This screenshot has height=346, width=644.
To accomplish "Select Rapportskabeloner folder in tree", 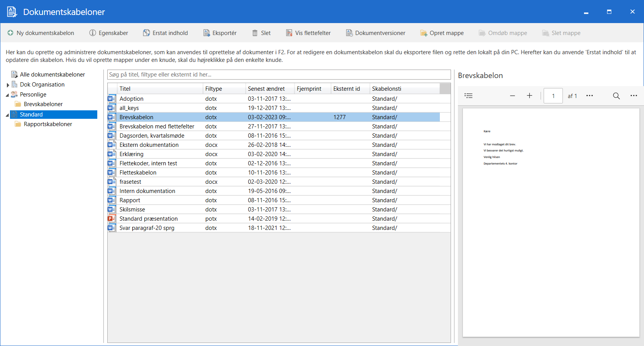I will click(x=48, y=124).
